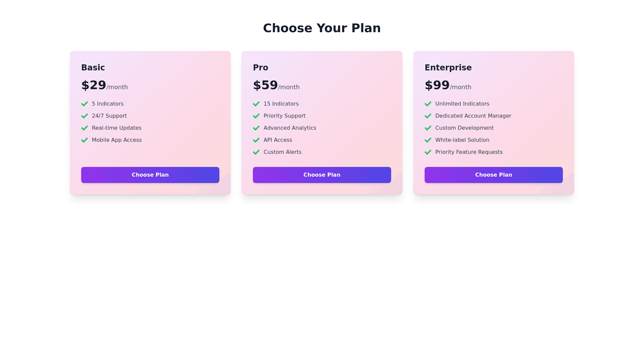Click the $59 price text
The image size is (644, 362).
pyautogui.click(x=265, y=85)
